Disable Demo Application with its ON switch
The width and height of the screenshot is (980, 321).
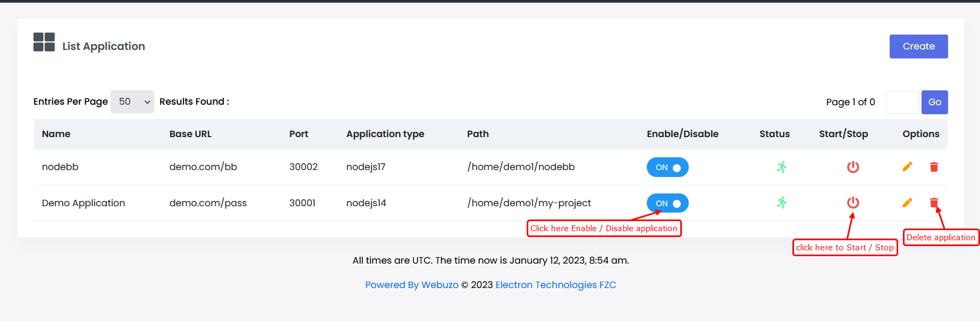pyautogui.click(x=668, y=203)
